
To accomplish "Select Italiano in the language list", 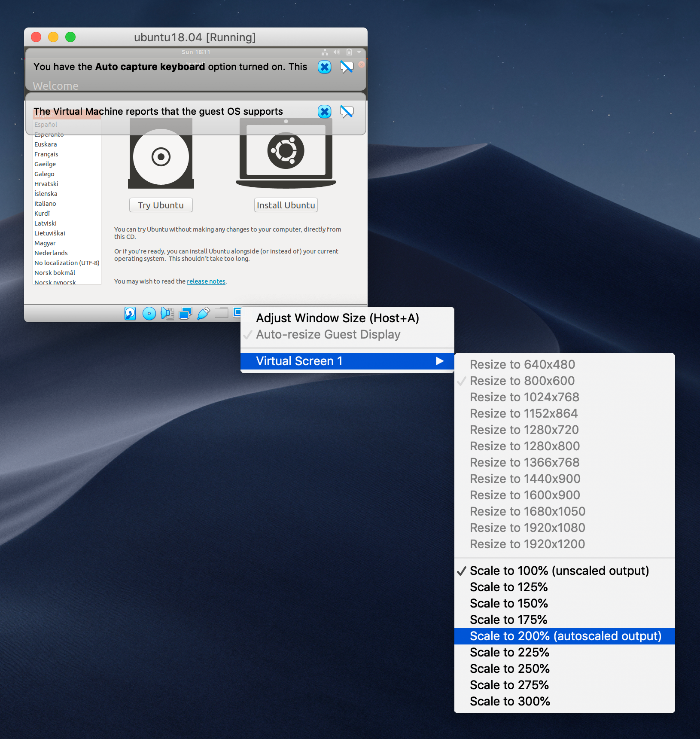I will (x=67, y=204).
